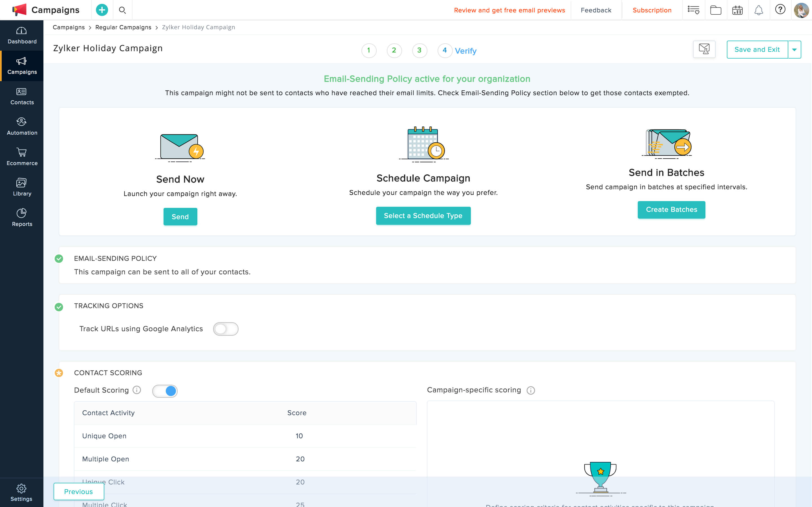812x507 pixels.
Task: Click Select a Schedule Type button
Action: pyautogui.click(x=423, y=215)
